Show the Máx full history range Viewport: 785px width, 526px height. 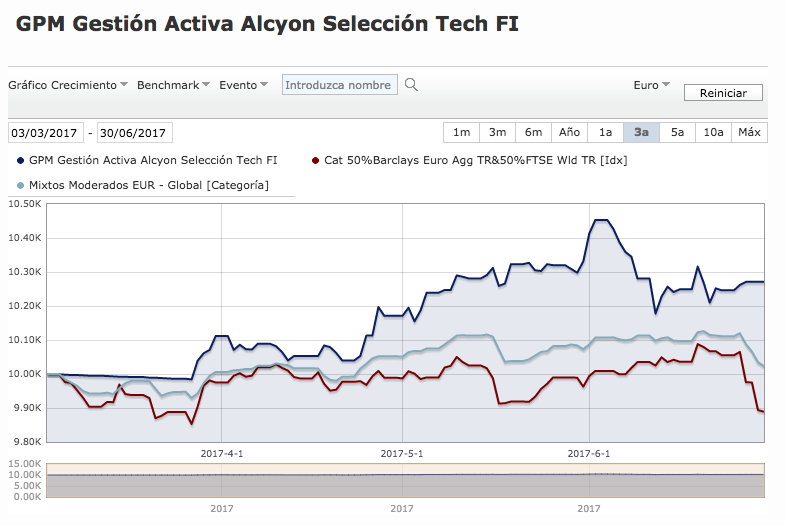pyautogui.click(x=749, y=133)
